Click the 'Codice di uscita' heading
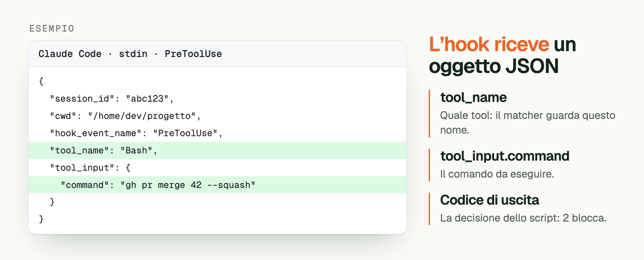 pyautogui.click(x=490, y=200)
